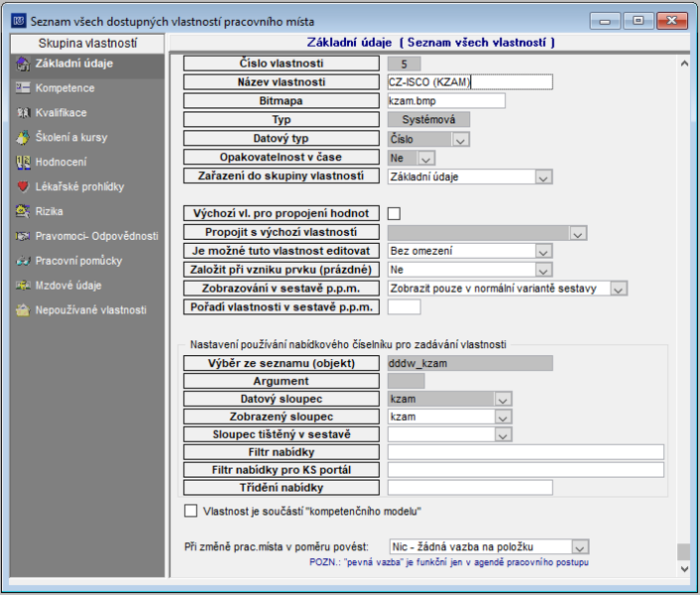Image resolution: width=700 pixels, height=595 pixels.
Task: Close the window
Action: (x=672, y=21)
